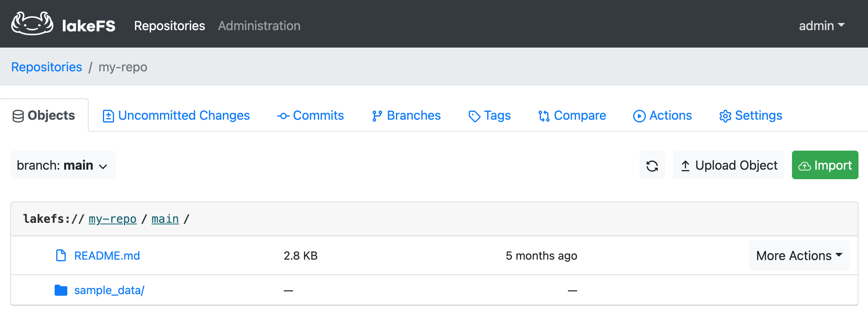The width and height of the screenshot is (868, 310).
Task: Click the Settings gear icon
Action: coord(725,116)
